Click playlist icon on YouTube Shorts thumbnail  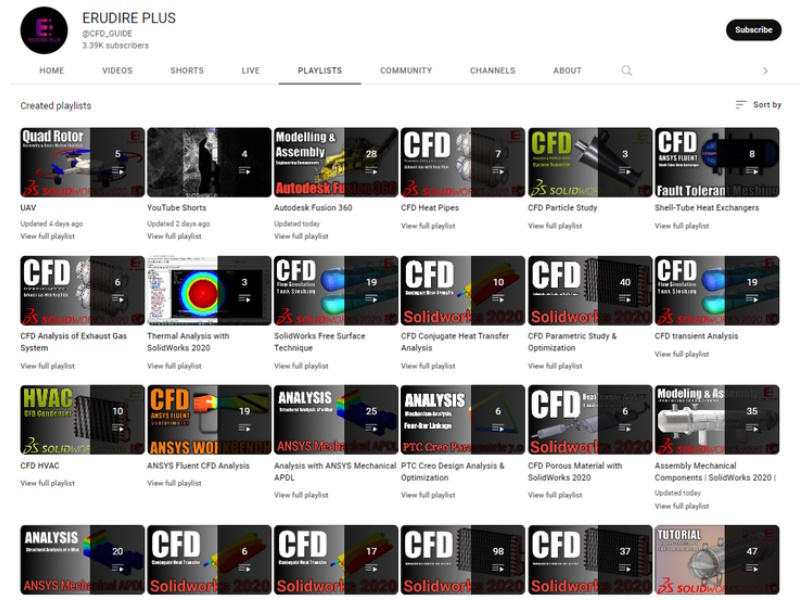pos(245,172)
